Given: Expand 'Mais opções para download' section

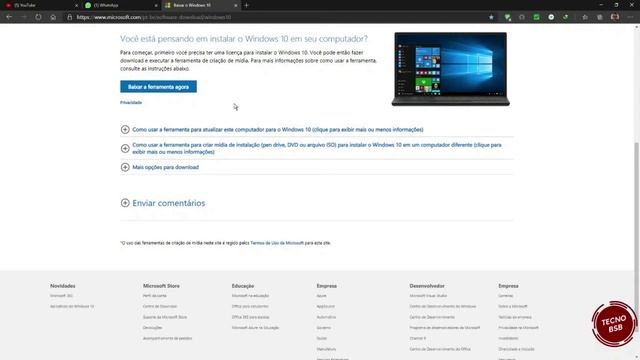Looking at the screenshot, I should [165, 167].
